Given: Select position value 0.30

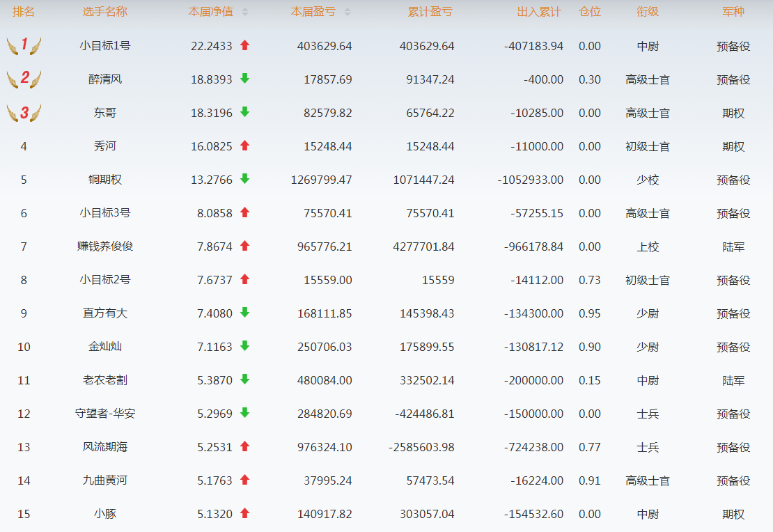Looking at the screenshot, I should pos(590,80).
